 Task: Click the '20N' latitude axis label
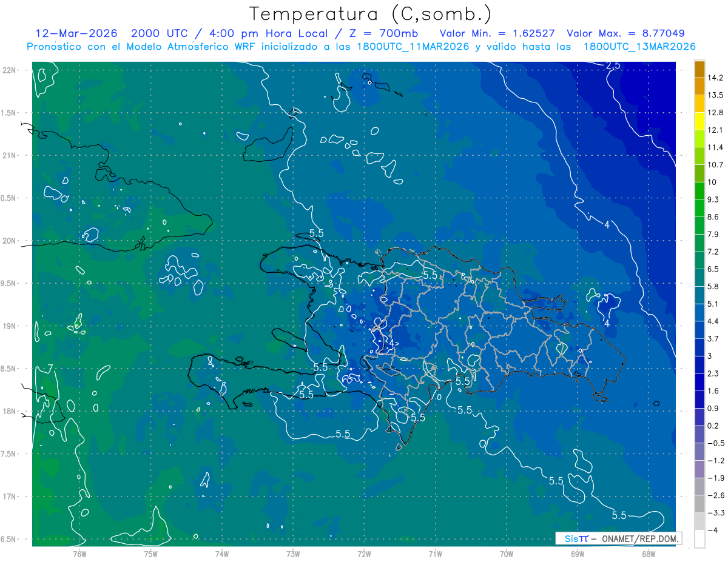pos(10,241)
